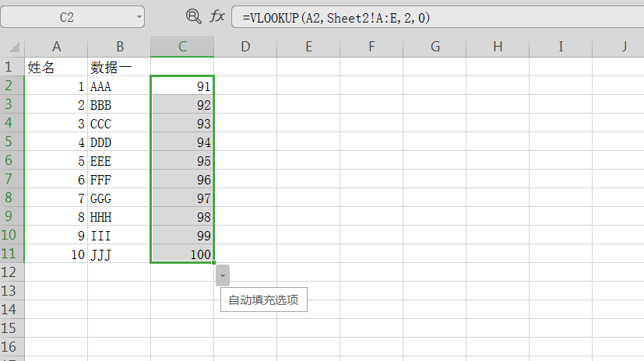The height and width of the screenshot is (361, 644).
Task: Select column I header
Action: (x=561, y=47)
